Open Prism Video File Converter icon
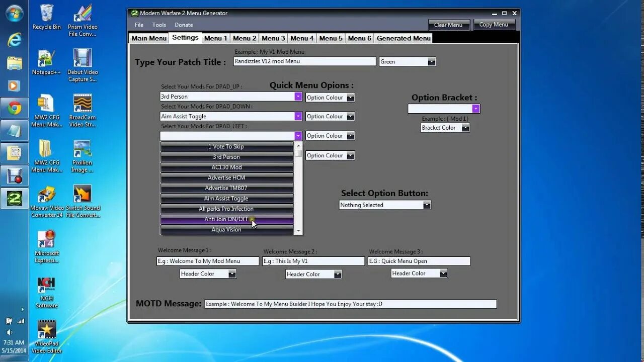 coord(83,21)
